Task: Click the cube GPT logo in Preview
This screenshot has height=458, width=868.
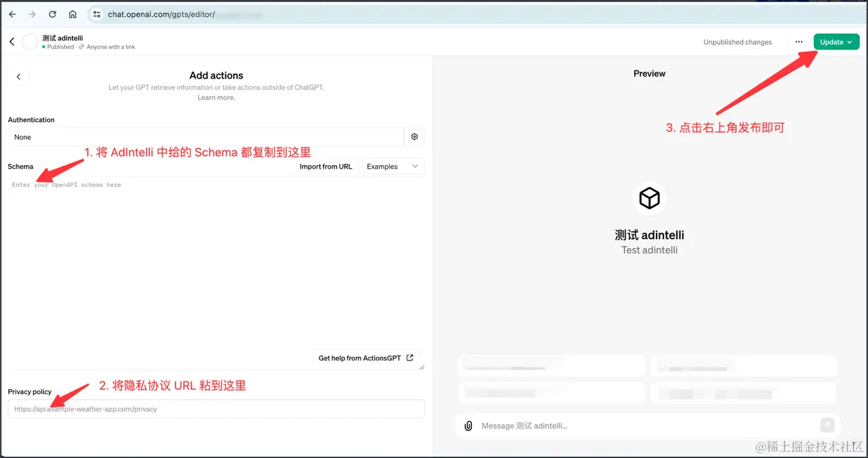Action: tap(650, 199)
